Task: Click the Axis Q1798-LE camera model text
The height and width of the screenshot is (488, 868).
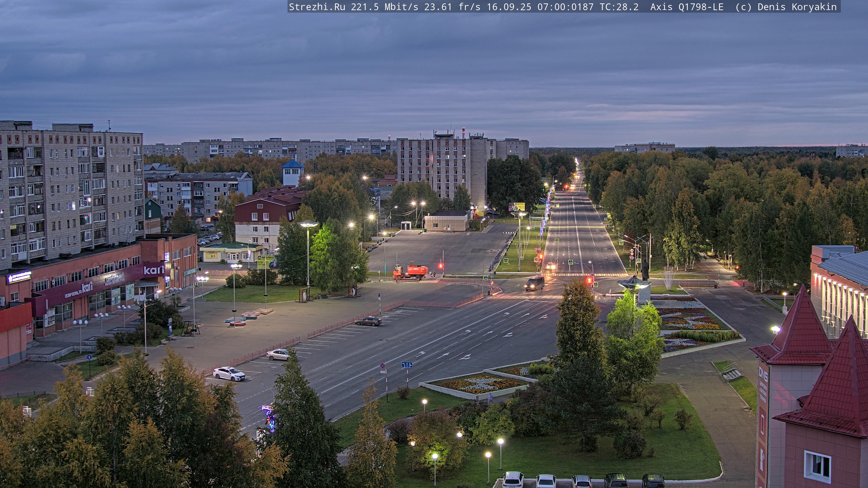Action: point(687,7)
